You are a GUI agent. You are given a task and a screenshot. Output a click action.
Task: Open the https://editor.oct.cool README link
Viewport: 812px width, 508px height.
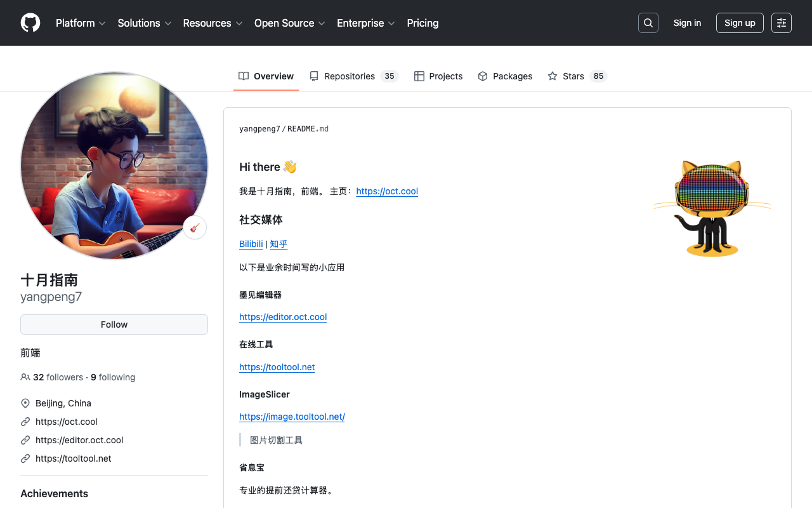pyautogui.click(x=283, y=317)
